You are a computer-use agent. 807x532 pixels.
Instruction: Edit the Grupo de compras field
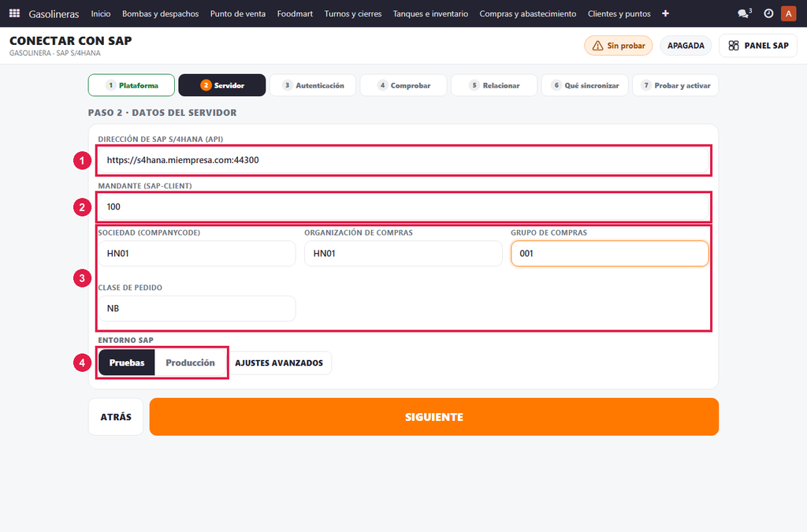point(609,254)
